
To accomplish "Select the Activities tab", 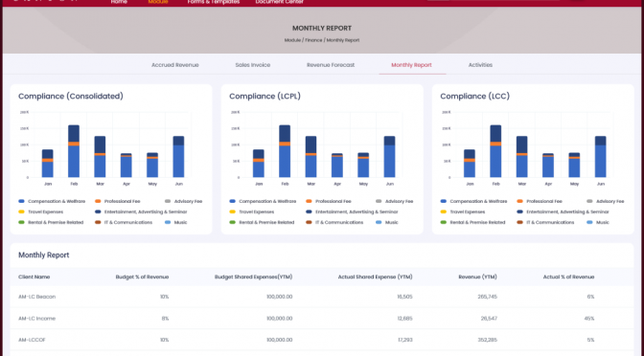I will [x=480, y=65].
